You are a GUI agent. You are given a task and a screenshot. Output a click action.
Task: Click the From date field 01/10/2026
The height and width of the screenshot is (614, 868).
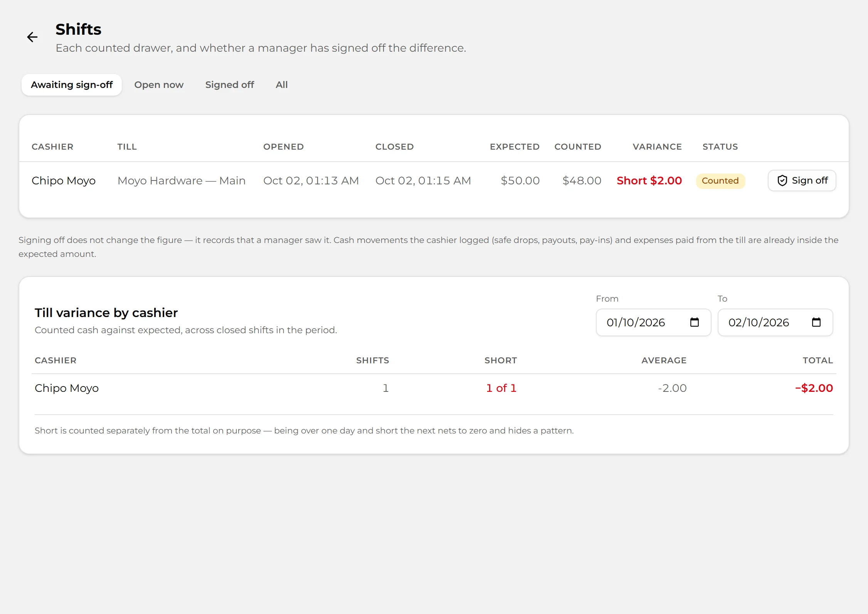pos(653,322)
